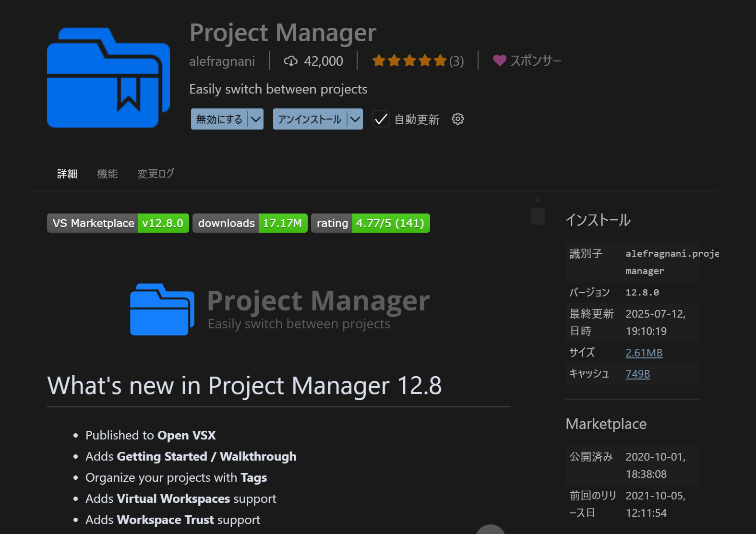Click the sponsor heart icon

point(500,60)
